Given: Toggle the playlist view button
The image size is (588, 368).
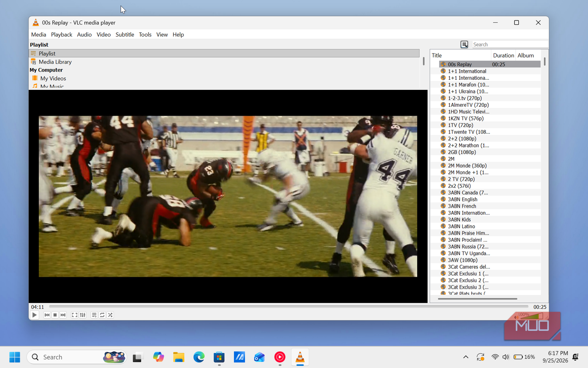Looking at the screenshot, I should (94, 315).
